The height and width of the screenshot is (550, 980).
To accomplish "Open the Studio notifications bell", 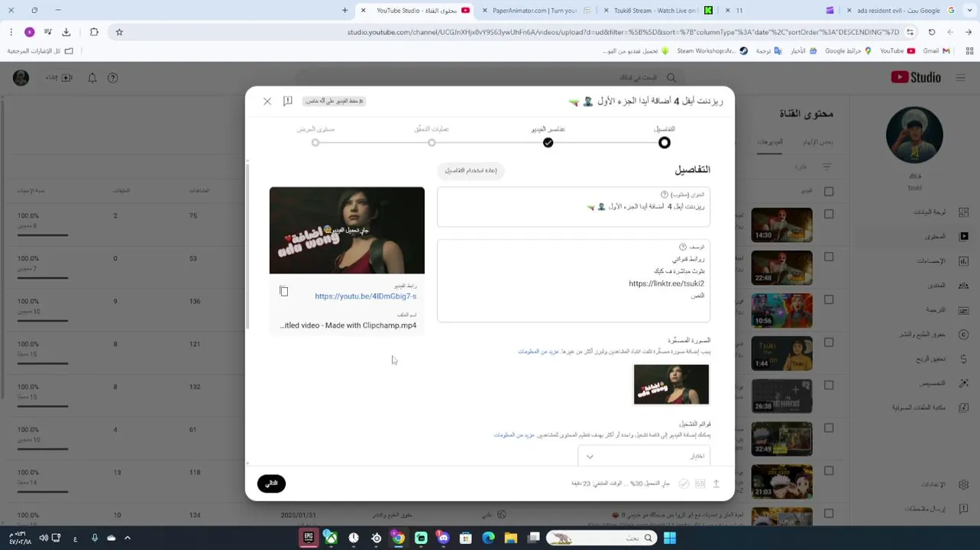I will [92, 78].
